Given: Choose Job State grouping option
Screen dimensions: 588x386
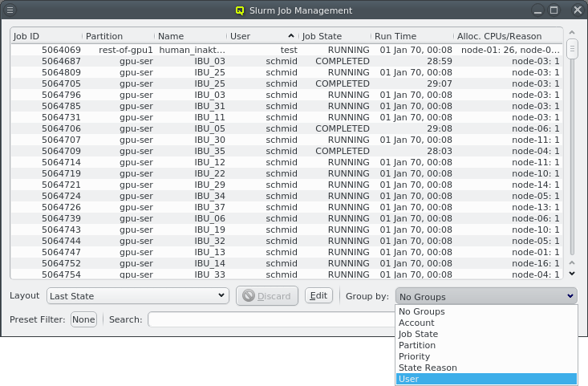Looking at the screenshot, I should [486, 334].
